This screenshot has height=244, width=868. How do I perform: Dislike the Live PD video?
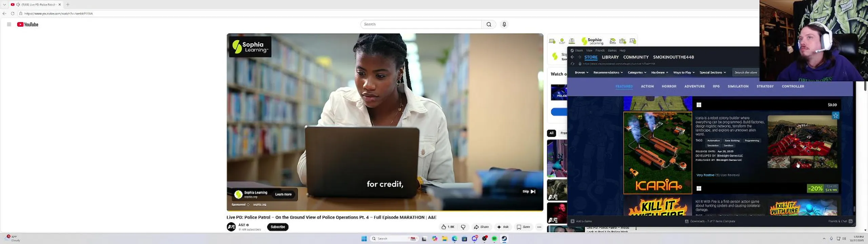click(x=463, y=227)
